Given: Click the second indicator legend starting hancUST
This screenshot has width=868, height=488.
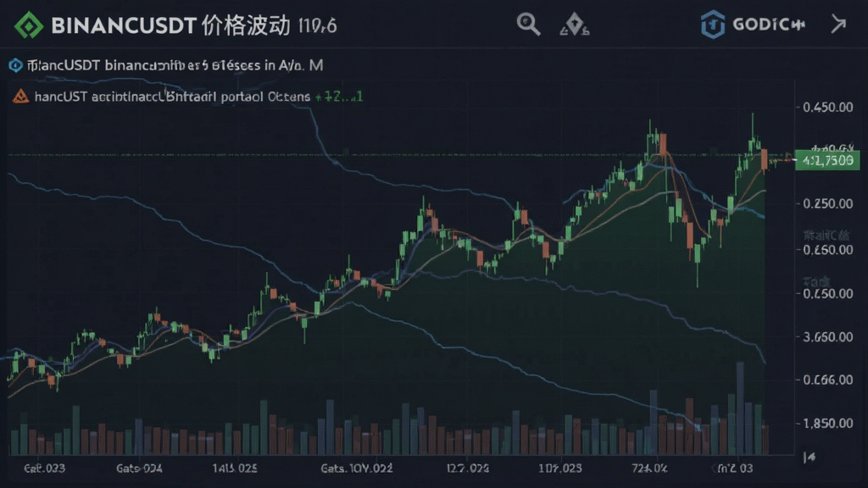Looking at the screenshot, I should [172, 97].
